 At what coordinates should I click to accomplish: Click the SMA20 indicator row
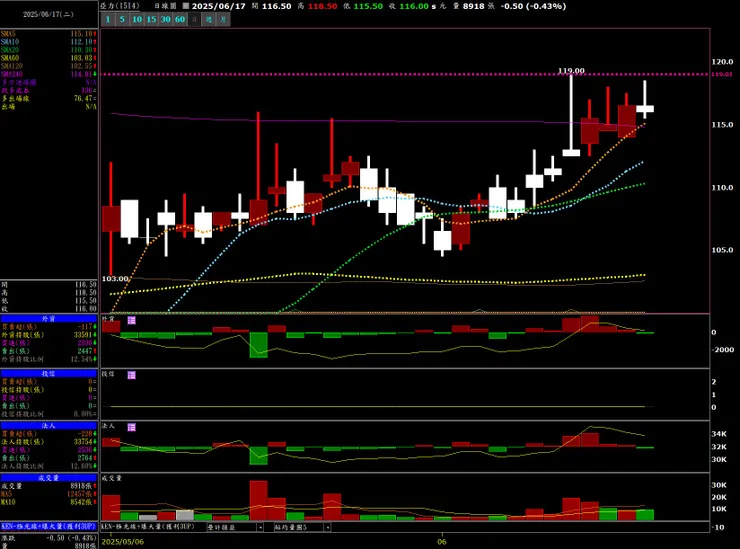coord(49,50)
